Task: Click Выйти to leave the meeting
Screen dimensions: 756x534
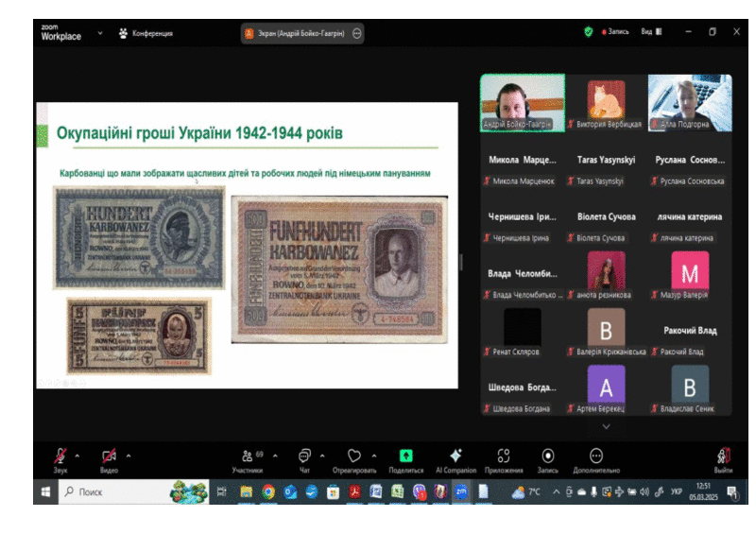Action: [x=723, y=460]
